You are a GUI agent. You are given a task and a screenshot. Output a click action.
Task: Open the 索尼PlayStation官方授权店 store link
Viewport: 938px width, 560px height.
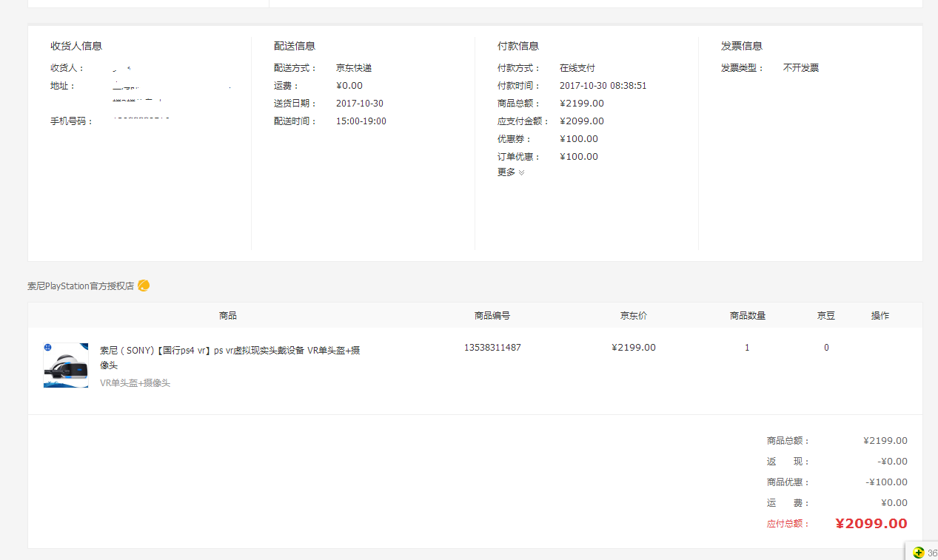pos(81,286)
